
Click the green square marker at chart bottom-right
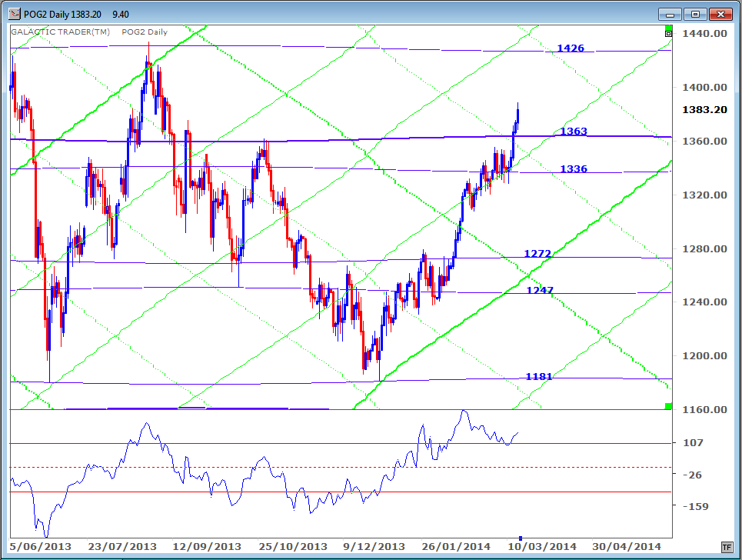(669, 406)
